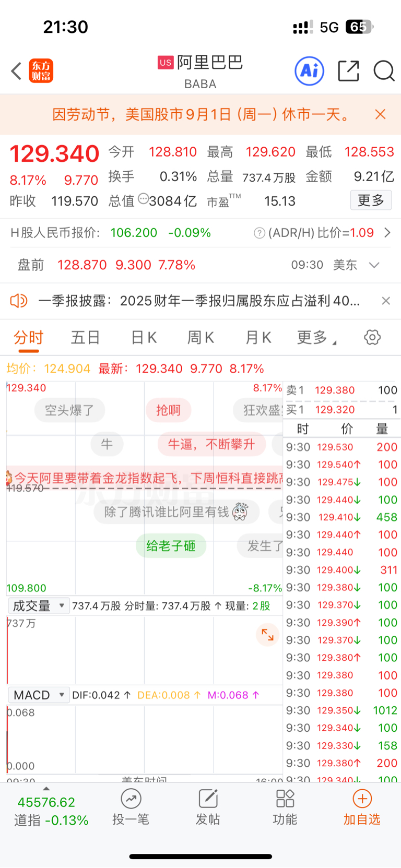The height and width of the screenshot is (868, 401).
Task: Open the search magnifier icon
Action: pos(384,71)
